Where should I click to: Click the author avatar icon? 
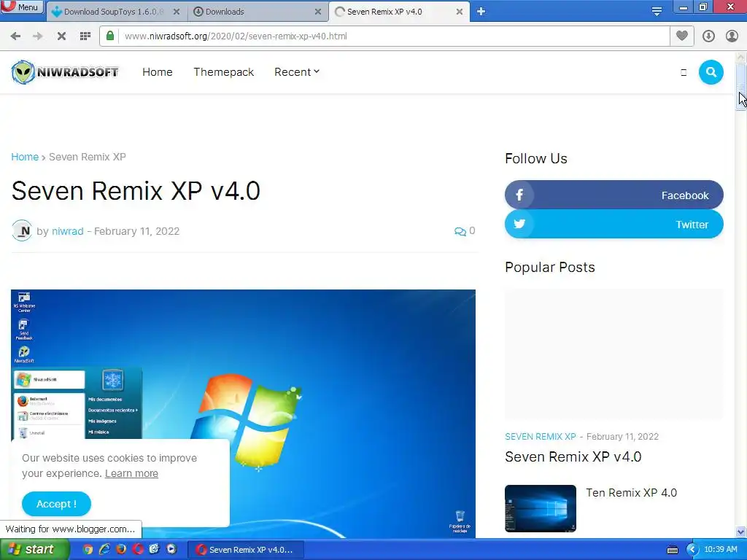22,231
